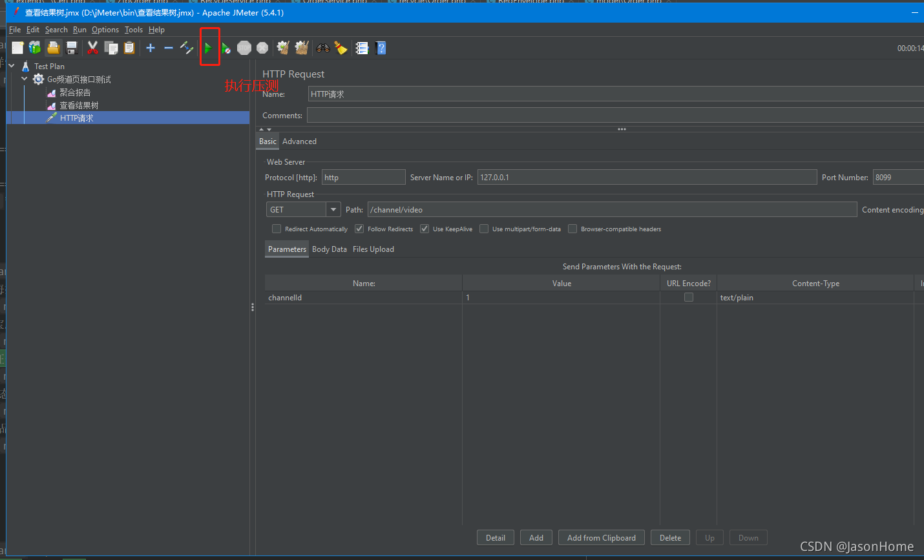Click the Name field with HTTP请求
924x560 pixels.
(x=616, y=94)
